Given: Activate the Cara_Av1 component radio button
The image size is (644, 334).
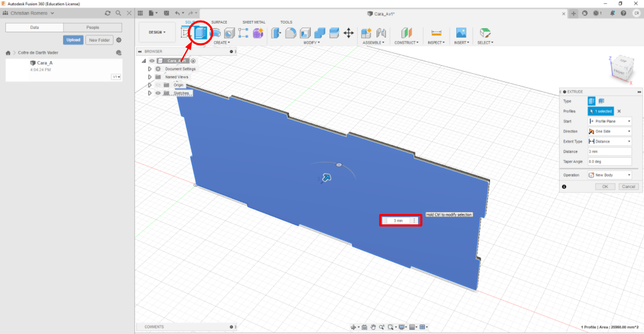Looking at the screenshot, I should pos(193,61).
